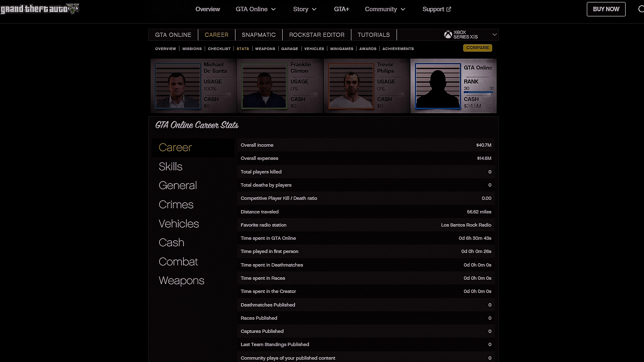The image size is (644, 362).
Task: Click the Xbox logo icon
Action: coord(448,35)
